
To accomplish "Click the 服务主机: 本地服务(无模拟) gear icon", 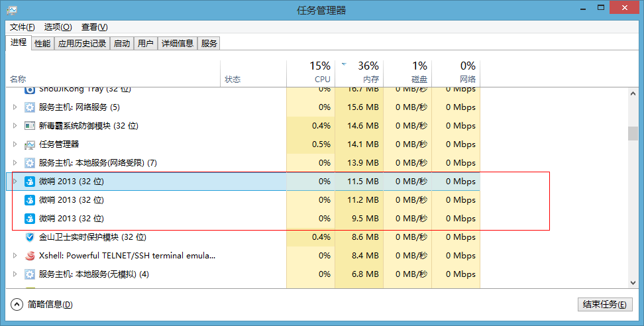I will point(30,274).
